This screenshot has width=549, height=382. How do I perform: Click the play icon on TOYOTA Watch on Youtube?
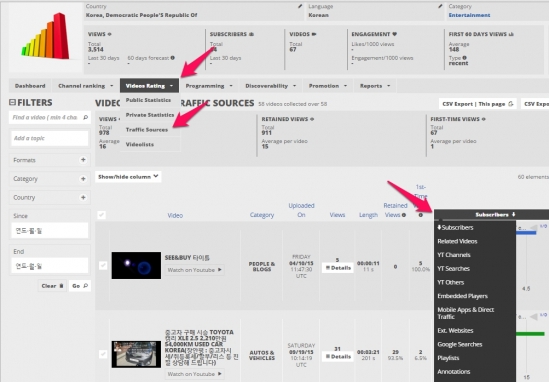pyautogui.click(x=220, y=374)
